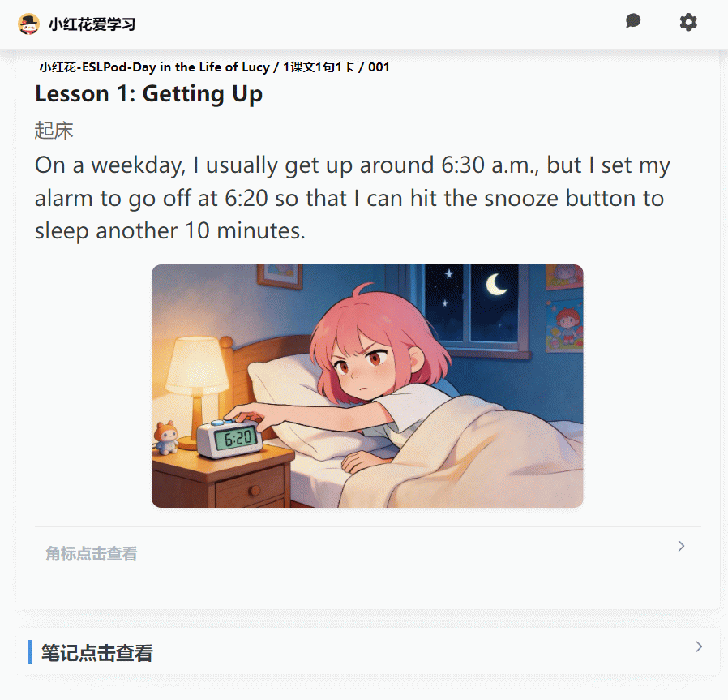Open the 小红花-ESLPod-Day in the Life of Lucy breadcrumb
The height and width of the screenshot is (700, 728).
coord(154,67)
